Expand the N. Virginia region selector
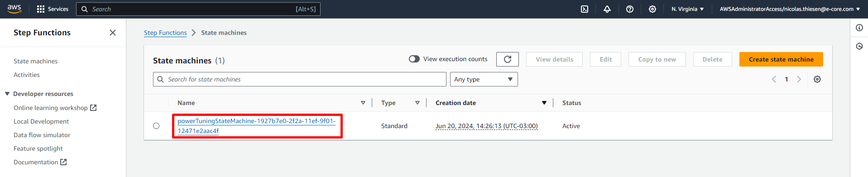The width and height of the screenshot is (868, 177). (x=687, y=9)
